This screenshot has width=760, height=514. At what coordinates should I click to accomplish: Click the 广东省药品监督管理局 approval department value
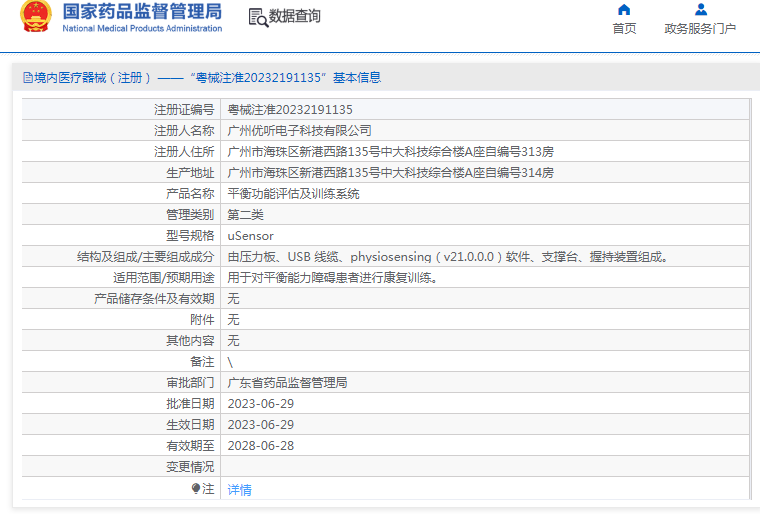pos(287,383)
